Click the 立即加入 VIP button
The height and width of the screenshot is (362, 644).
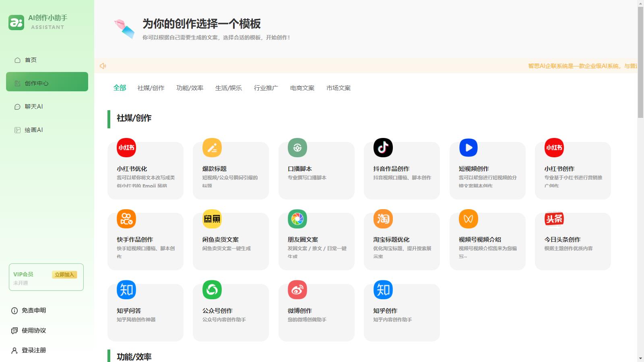[x=64, y=275]
